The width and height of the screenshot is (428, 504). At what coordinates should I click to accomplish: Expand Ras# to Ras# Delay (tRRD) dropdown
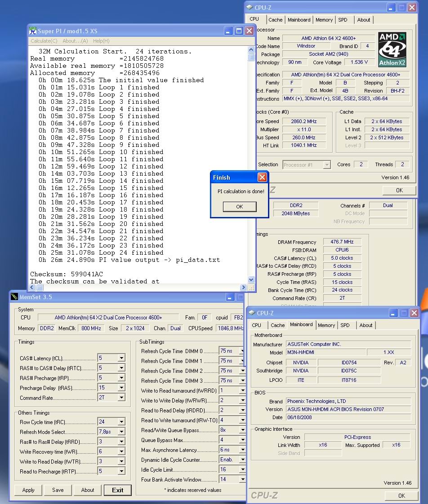click(121, 442)
